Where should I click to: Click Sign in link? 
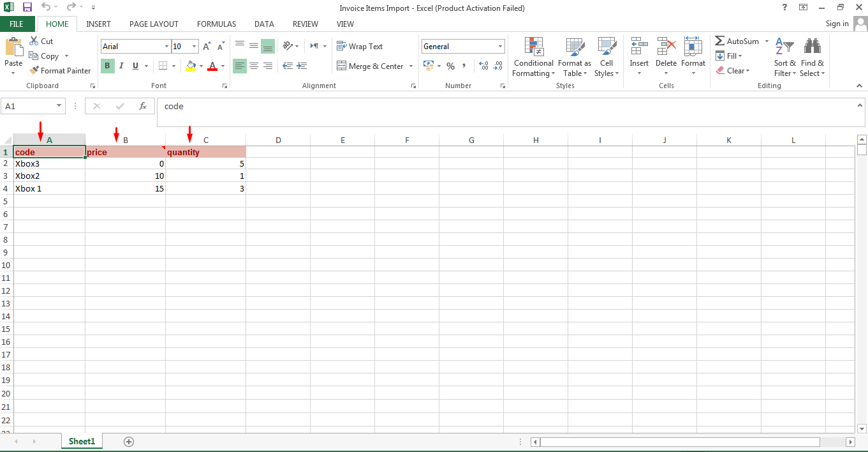(x=837, y=24)
